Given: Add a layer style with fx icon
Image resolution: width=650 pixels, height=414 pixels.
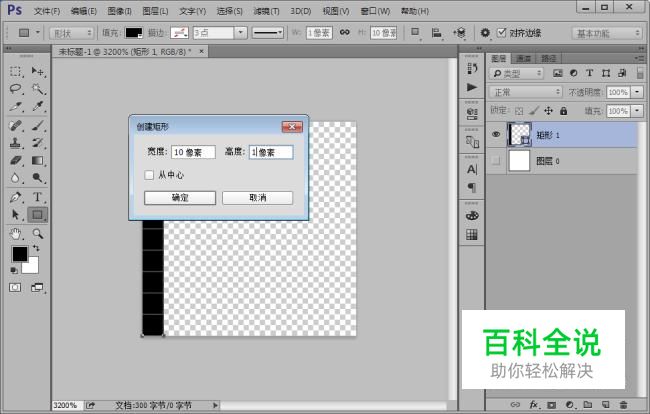Looking at the screenshot, I should [x=534, y=404].
